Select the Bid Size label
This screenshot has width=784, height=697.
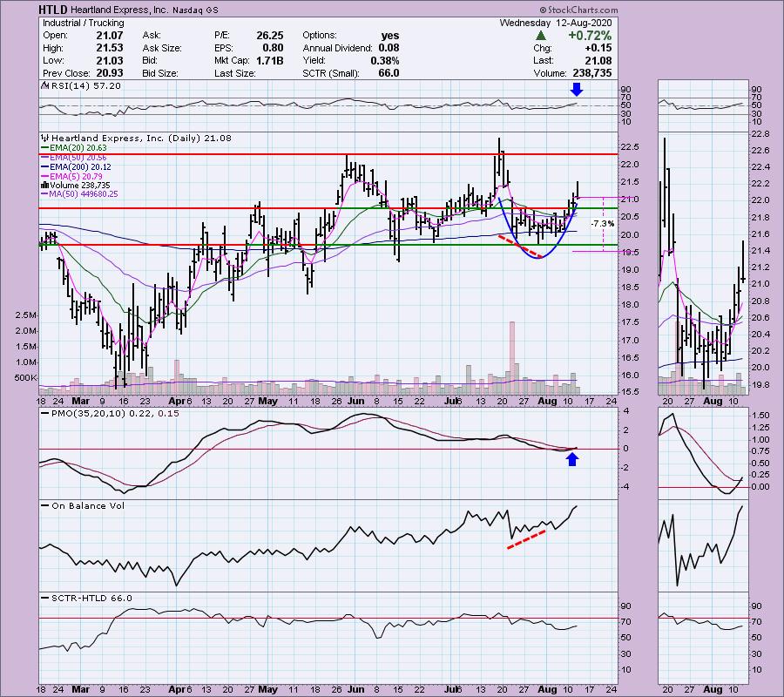[160, 73]
